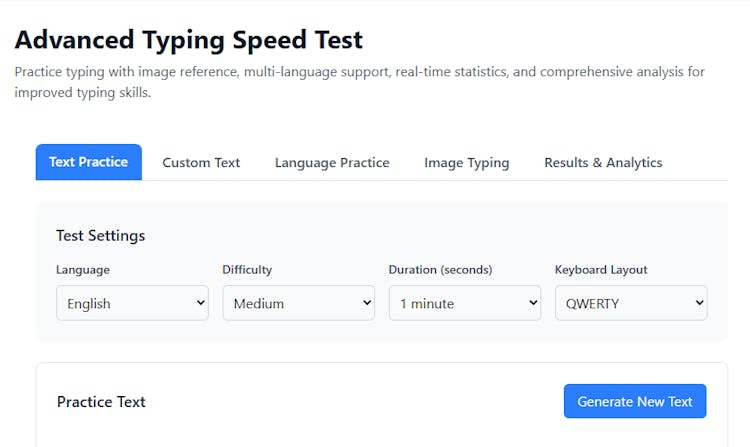Select the Text Practice tab
The height and width of the screenshot is (447, 750).
click(88, 162)
